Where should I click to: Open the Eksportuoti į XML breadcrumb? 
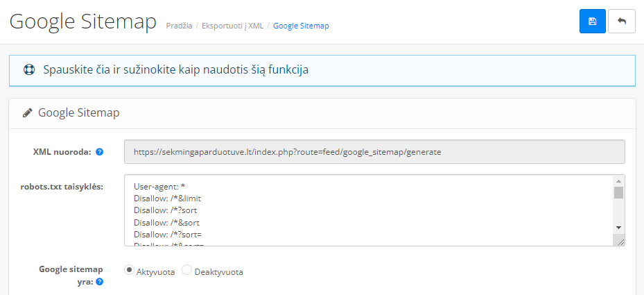click(232, 26)
